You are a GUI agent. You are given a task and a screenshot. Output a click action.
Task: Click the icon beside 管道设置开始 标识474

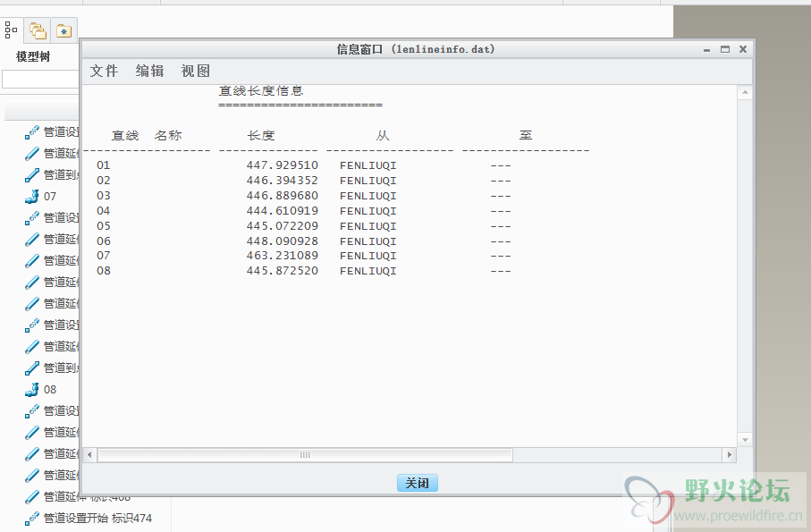coord(32,518)
